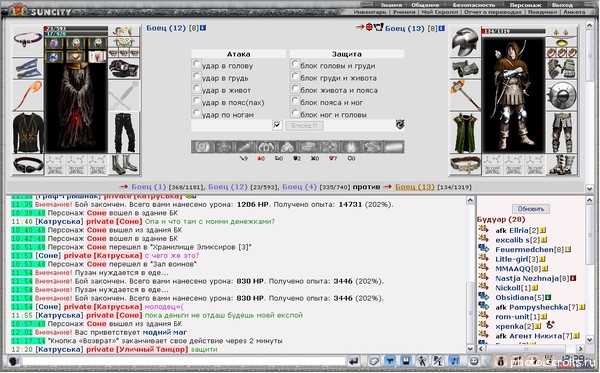
Task: Click opponent's gauntlets slot
Action: (x=561, y=69)
